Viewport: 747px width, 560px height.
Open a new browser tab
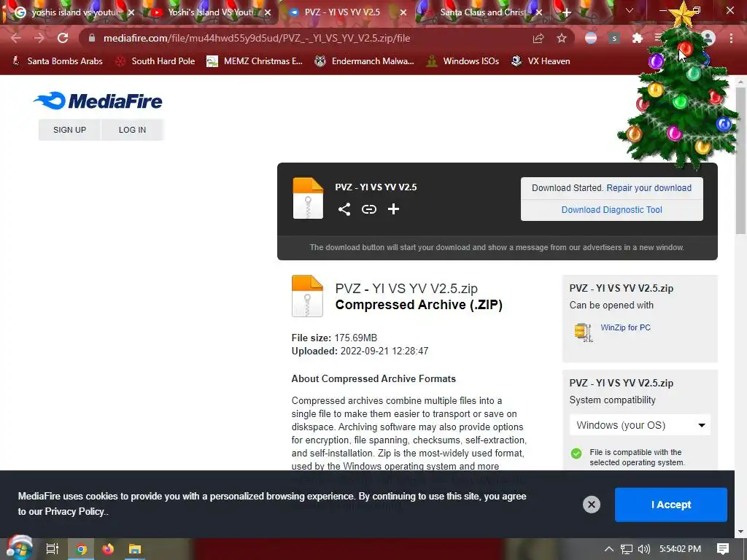566,12
